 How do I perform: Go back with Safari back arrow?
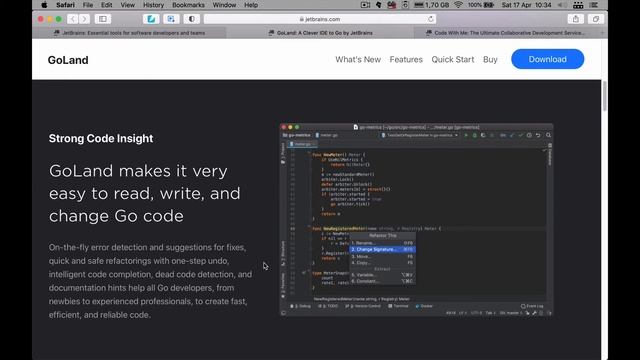(x=73, y=19)
